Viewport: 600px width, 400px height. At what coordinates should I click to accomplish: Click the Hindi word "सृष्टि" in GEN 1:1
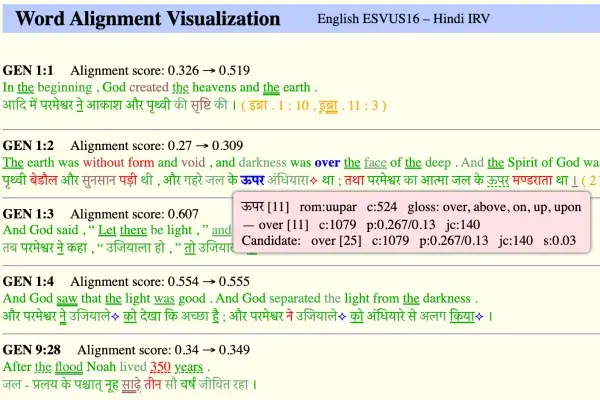[x=201, y=104]
